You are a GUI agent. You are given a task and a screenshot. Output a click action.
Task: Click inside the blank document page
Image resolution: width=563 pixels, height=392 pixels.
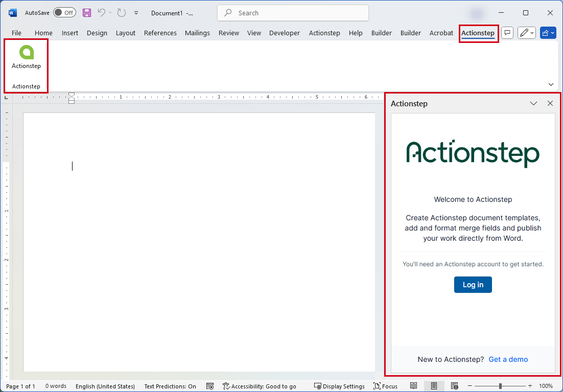[199, 242]
